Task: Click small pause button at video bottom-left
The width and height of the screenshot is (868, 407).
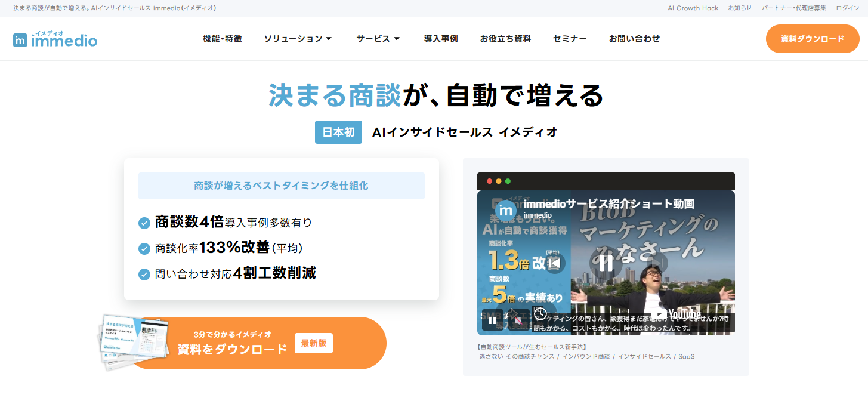Action: pos(492,320)
